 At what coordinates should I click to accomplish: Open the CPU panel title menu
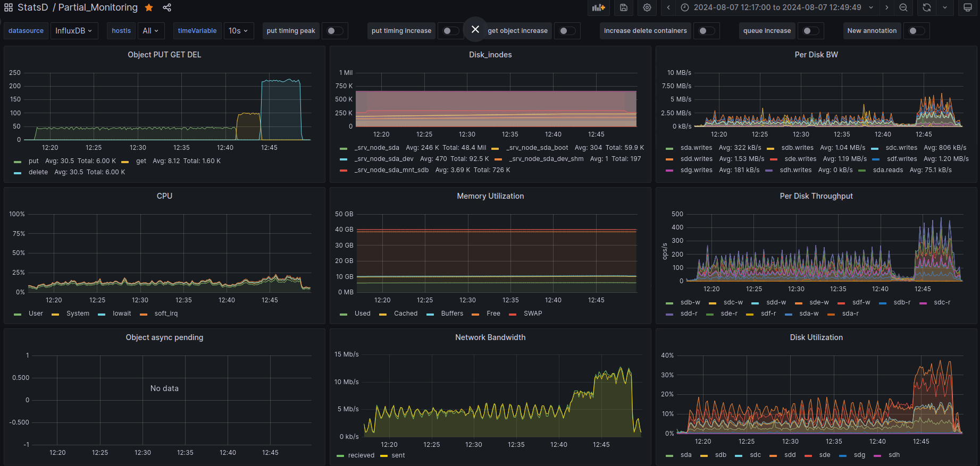click(x=164, y=196)
